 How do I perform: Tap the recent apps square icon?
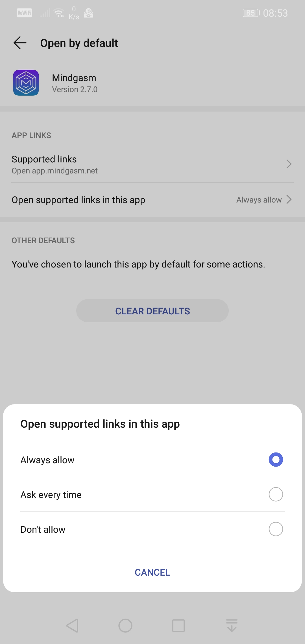pos(178,625)
